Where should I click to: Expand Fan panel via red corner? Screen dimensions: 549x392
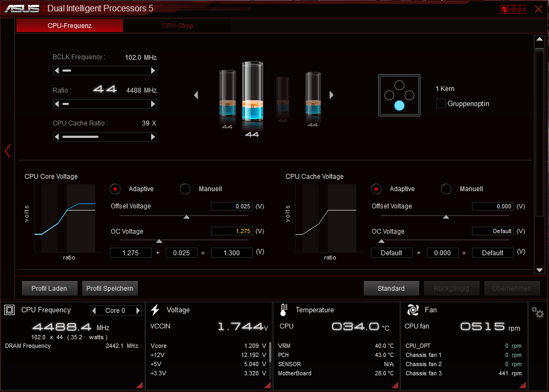(523, 385)
